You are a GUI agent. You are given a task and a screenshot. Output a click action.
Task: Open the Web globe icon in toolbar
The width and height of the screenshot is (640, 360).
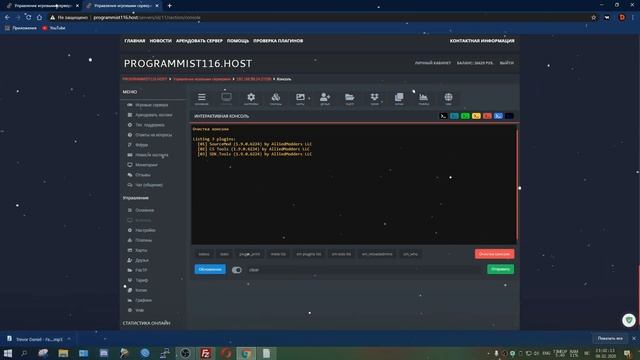point(448,98)
